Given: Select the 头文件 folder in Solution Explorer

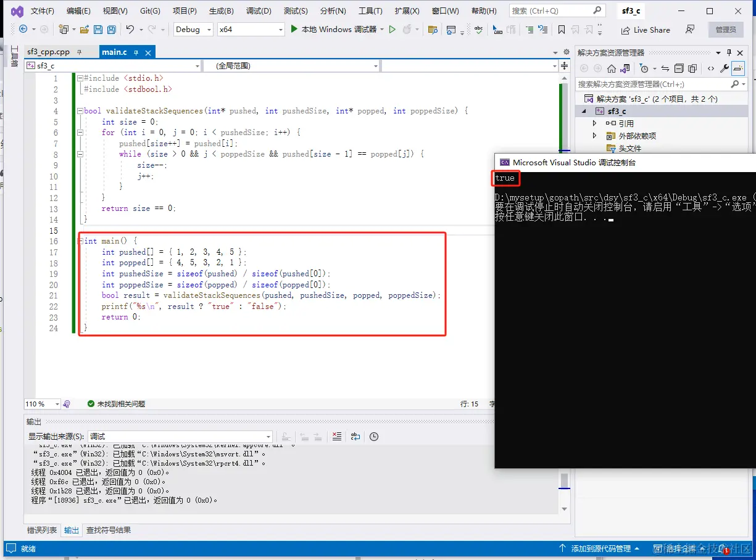Looking at the screenshot, I should coord(624,148).
